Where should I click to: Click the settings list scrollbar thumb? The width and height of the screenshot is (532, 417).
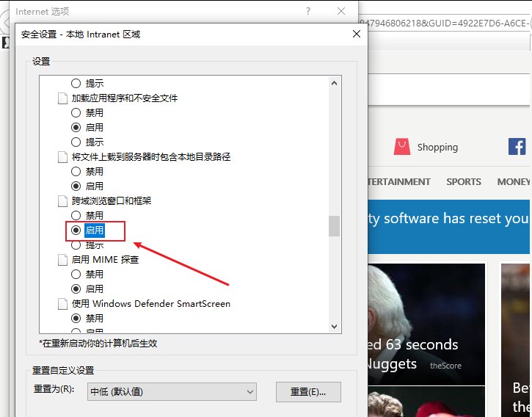(334, 226)
